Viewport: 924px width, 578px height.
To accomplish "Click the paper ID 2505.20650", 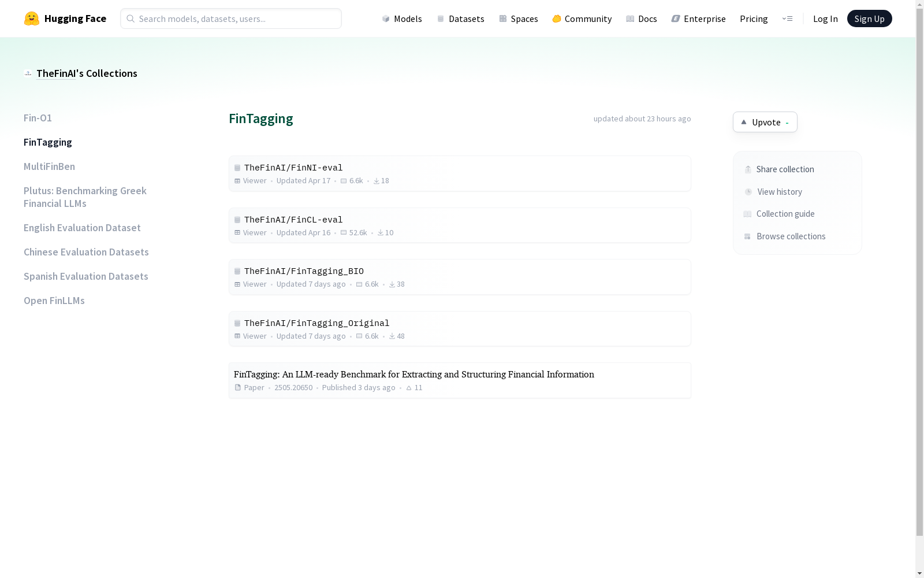I will pyautogui.click(x=293, y=388).
